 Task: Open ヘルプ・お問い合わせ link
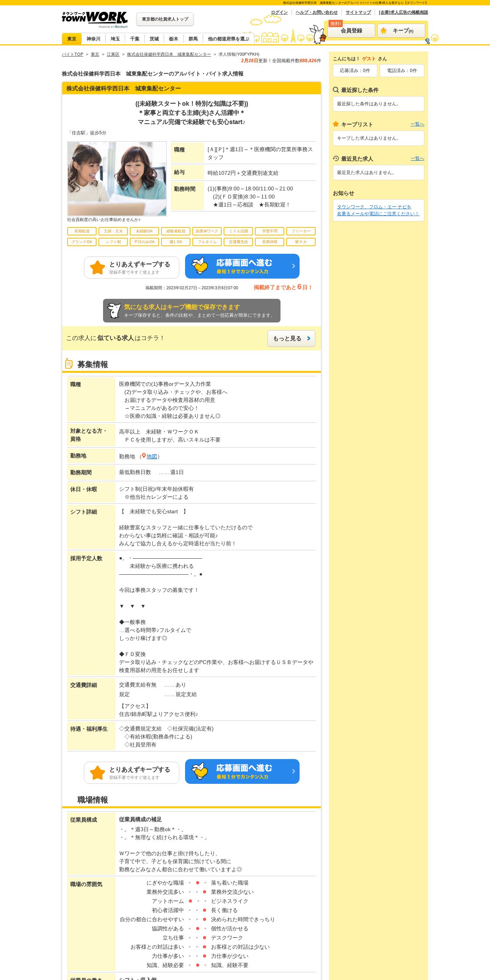pyautogui.click(x=316, y=12)
